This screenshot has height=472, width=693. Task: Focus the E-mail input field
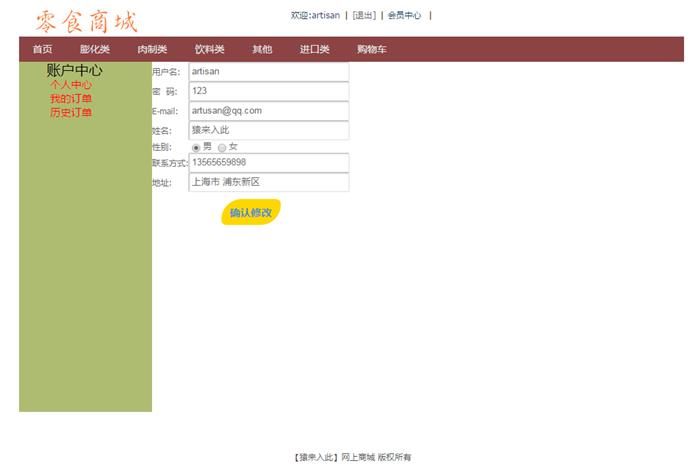[268, 111]
